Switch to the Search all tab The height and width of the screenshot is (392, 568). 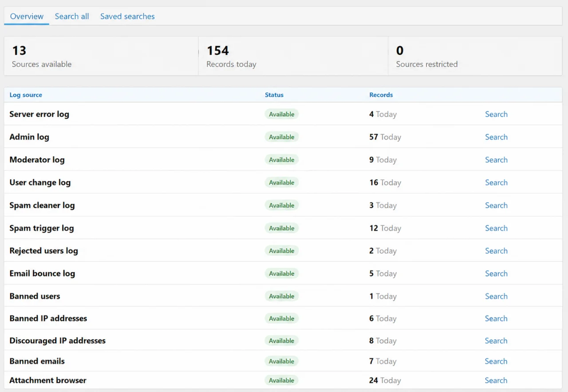click(x=72, y=16)
